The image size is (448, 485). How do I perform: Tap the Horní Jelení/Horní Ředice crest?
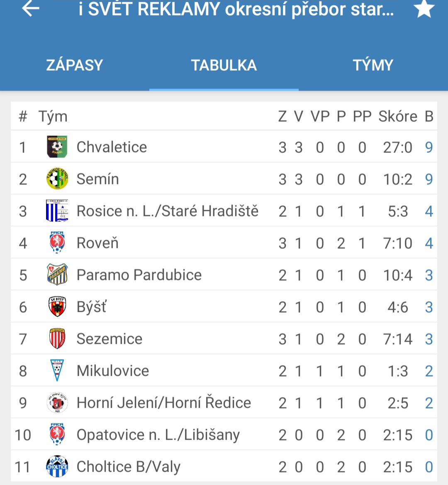click(57, 402)
